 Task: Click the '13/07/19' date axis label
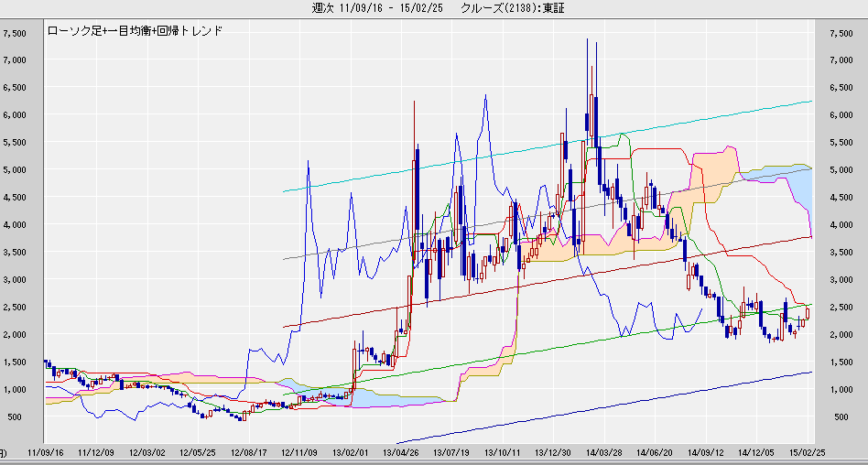(x=451, y=452)
